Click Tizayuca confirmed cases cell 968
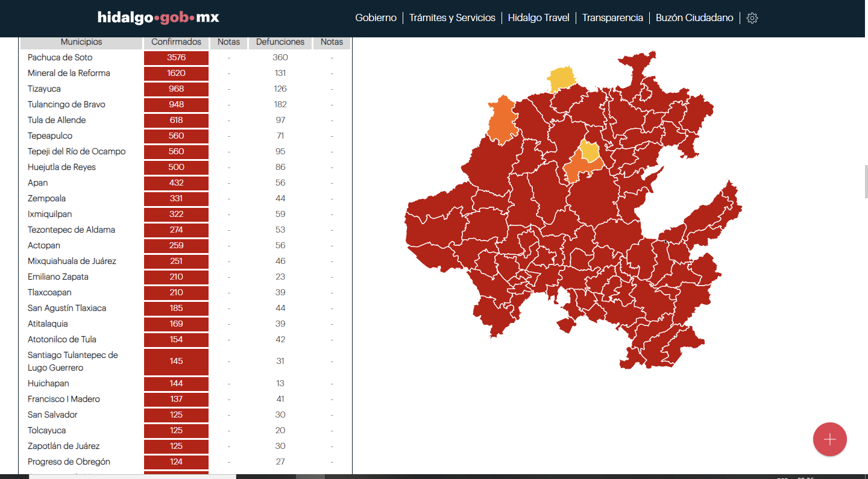 point(176,89)
